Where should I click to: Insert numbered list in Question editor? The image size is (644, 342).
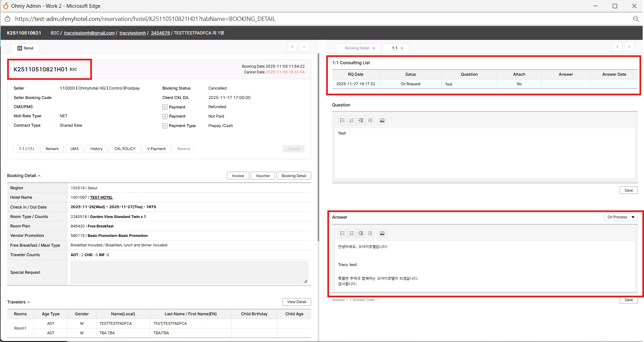(352, 120)
